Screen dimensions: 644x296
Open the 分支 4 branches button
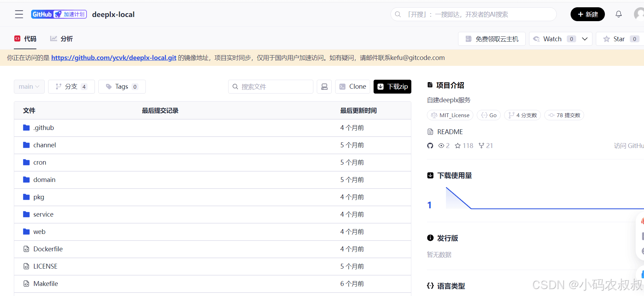[71, 87]
